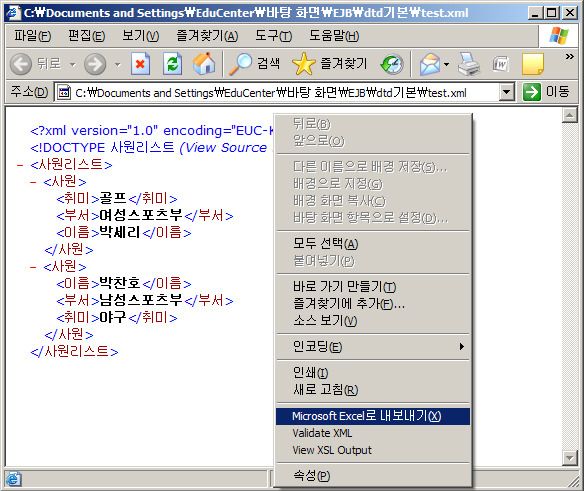
Task: Click the window Maximize button
Action: [x=552, y=13]
